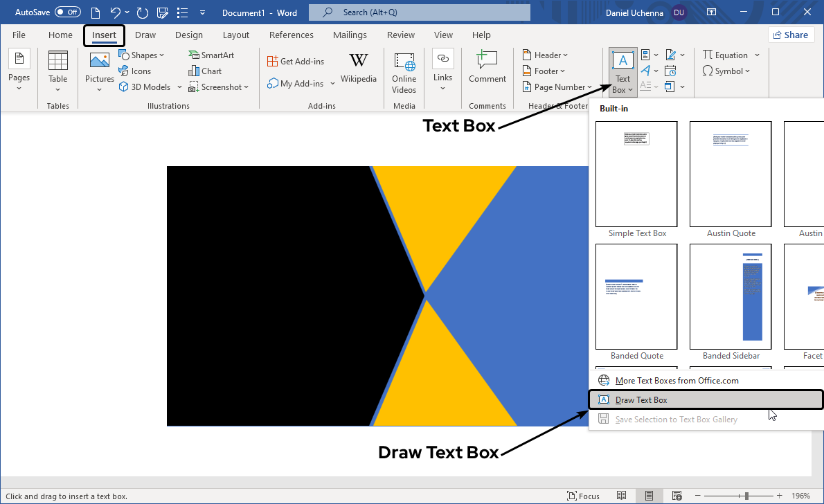Insert Online Videos
The height and width of the screenshot is (504, 824).
pos(404,73)
